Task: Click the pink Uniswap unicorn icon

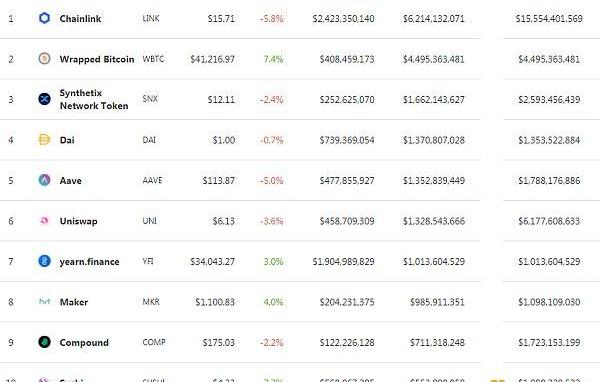Action: point(44,220)
